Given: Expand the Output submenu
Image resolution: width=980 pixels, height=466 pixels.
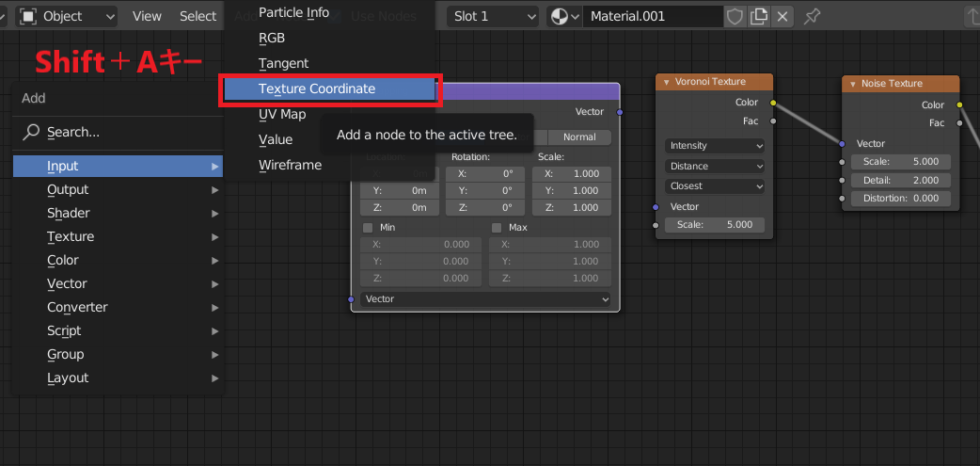Looking at the screenshot, I should pos(119,189).
